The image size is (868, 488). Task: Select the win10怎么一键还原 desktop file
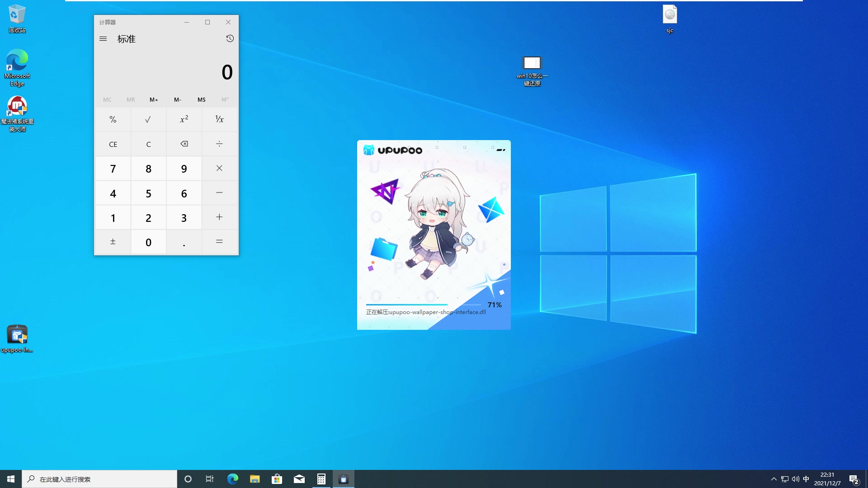coord(532,71)
